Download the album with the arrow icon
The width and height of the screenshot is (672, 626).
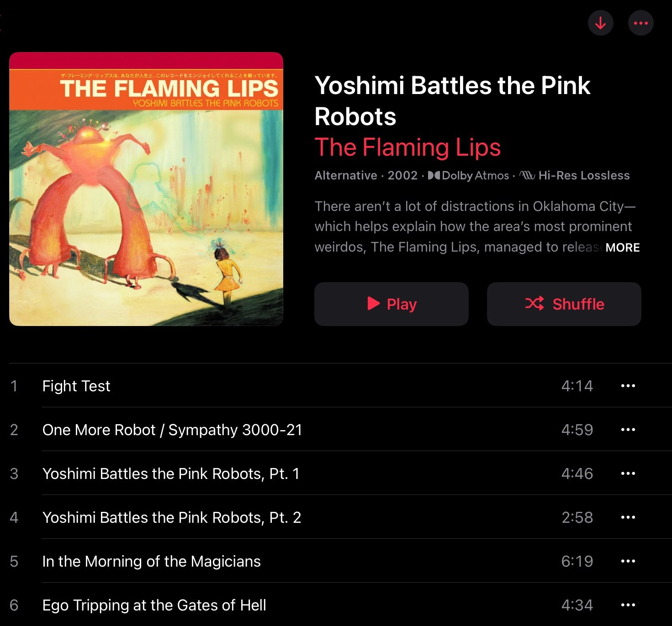tap(600, 23)
